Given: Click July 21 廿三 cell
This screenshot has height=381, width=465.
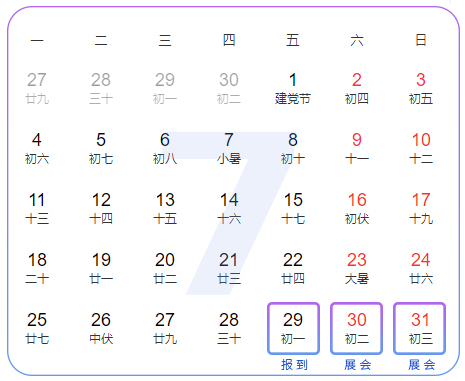Looking at the screenshot, I should tap(229, 269).
